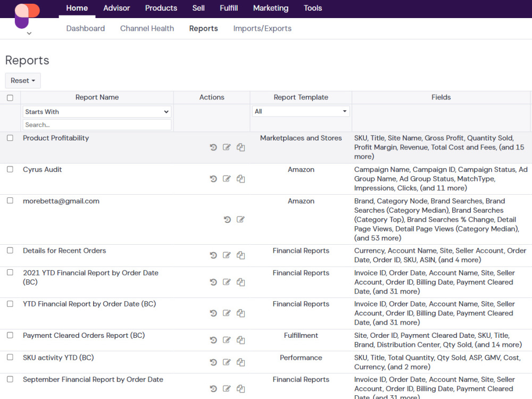Check Payment Cleared Orders Report checkbox

point(10,335)
